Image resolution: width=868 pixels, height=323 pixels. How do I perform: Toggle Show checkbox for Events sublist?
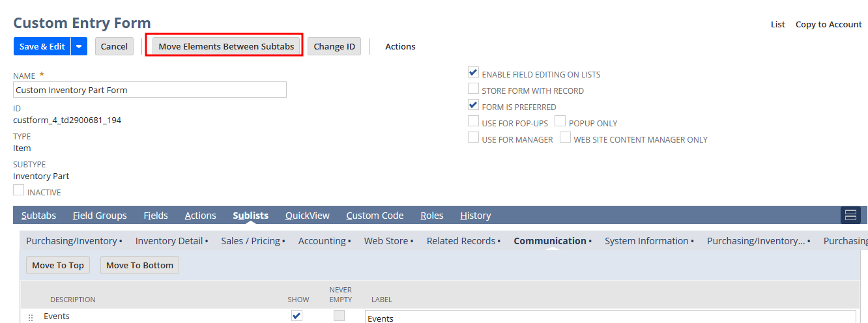pos(297,316)
